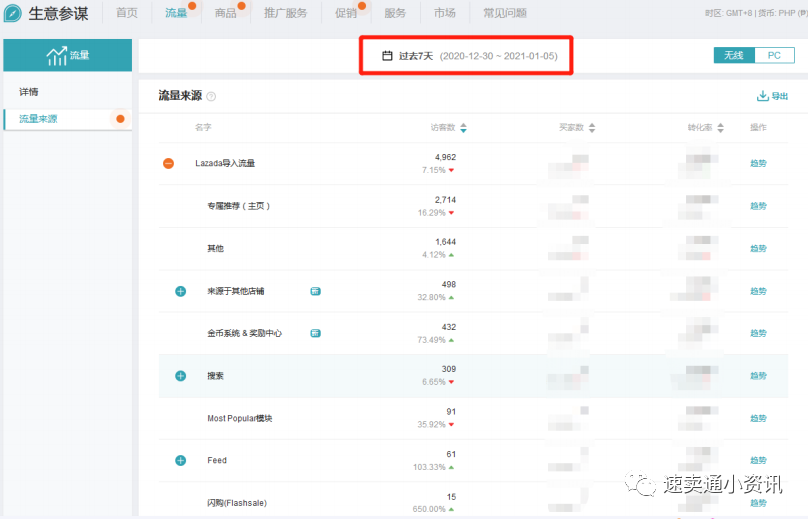808x519 pixels.
Task: Click the 导出 export download icon
Action: point(763,96)
